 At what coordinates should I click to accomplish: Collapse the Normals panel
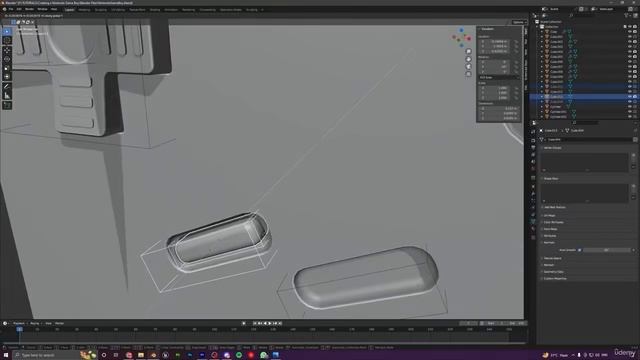(549, 242)
